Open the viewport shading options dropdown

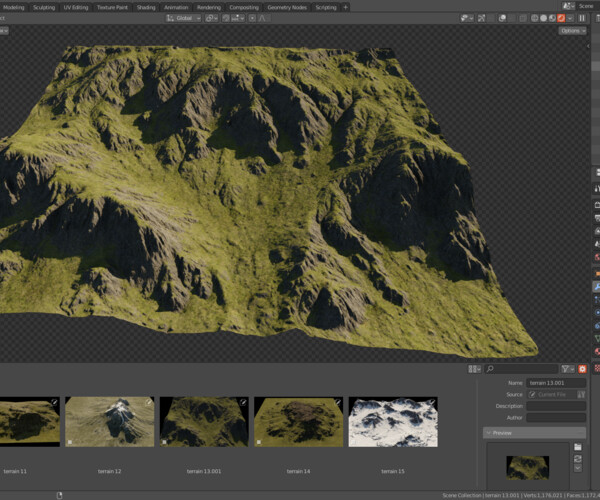click(570, 18)
